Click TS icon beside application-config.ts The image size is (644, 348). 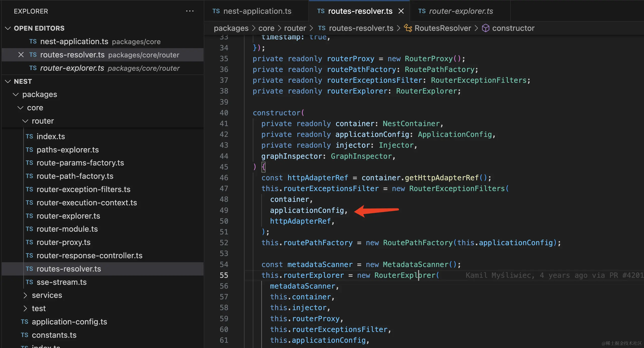point(25,322)
